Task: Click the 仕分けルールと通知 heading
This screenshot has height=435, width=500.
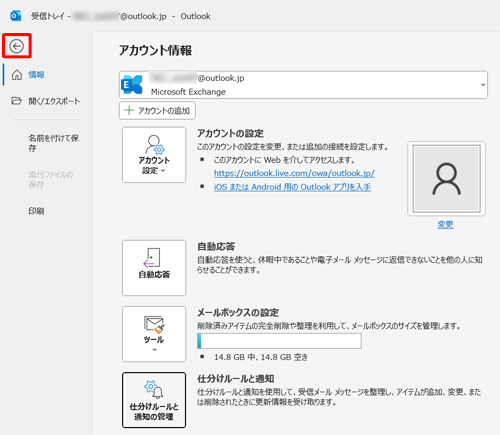Action: click(x=236, y=379)
